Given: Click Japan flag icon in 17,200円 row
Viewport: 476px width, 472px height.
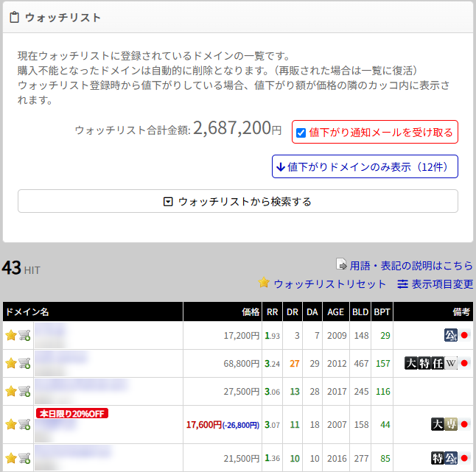Looking at the screenshot, I should click(464, 335).
